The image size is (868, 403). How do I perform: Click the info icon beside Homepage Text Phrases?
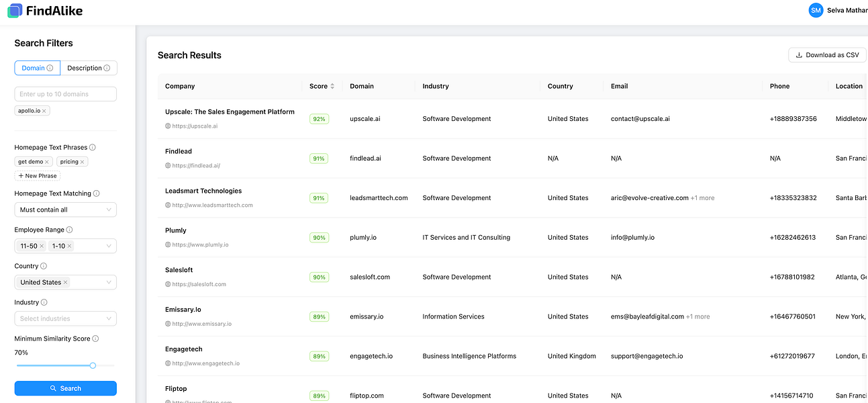pyautogui.click(x=93, y=147)
